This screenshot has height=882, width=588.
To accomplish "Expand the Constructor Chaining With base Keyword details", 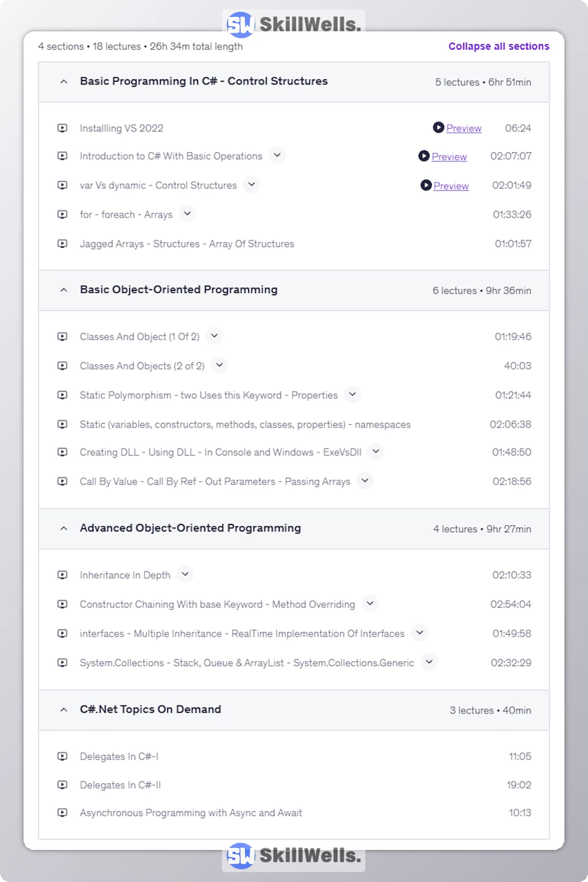I will tap(370, 603).
